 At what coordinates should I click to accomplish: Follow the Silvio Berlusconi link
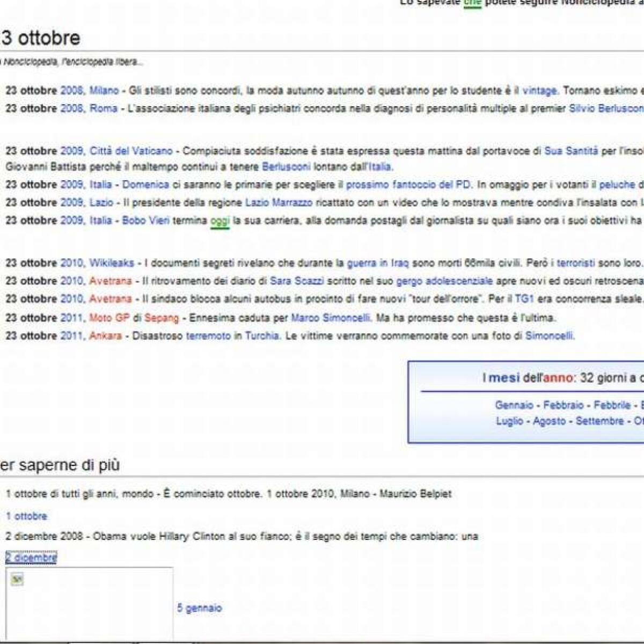tap(606, 108)
